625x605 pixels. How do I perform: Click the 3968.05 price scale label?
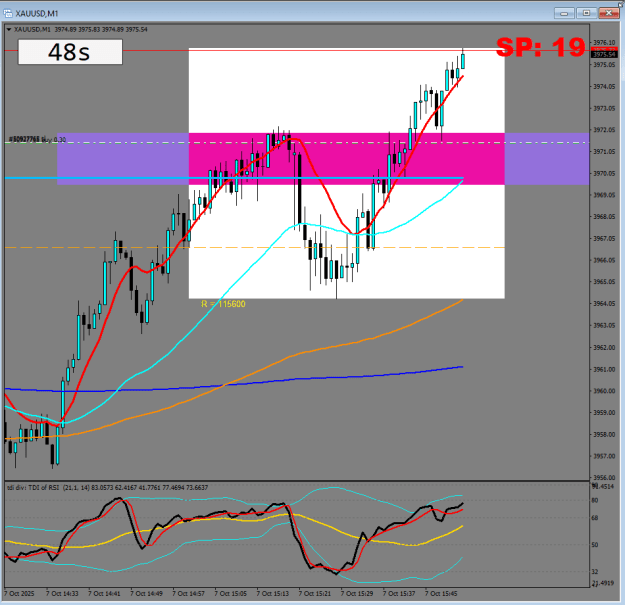tap(604, 217)
